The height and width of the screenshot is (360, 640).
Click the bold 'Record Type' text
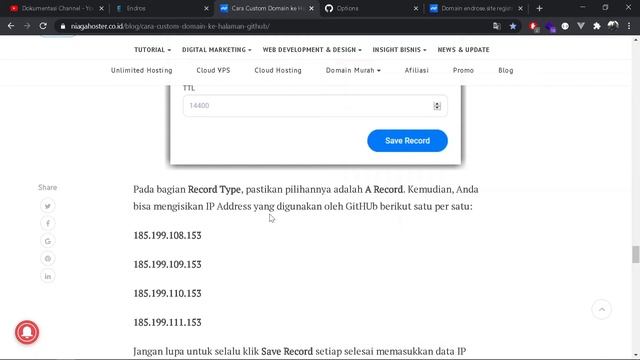tap(214, 190)
